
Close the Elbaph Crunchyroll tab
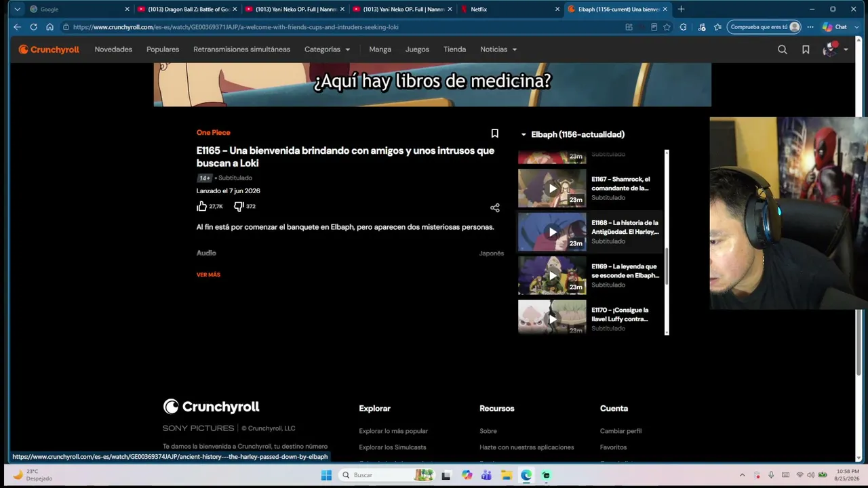[x=665, y=9]
